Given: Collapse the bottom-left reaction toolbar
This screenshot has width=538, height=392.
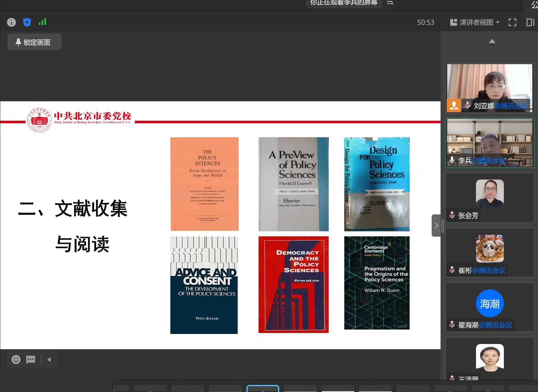Looking at the screenshot, I should [49, 359].
